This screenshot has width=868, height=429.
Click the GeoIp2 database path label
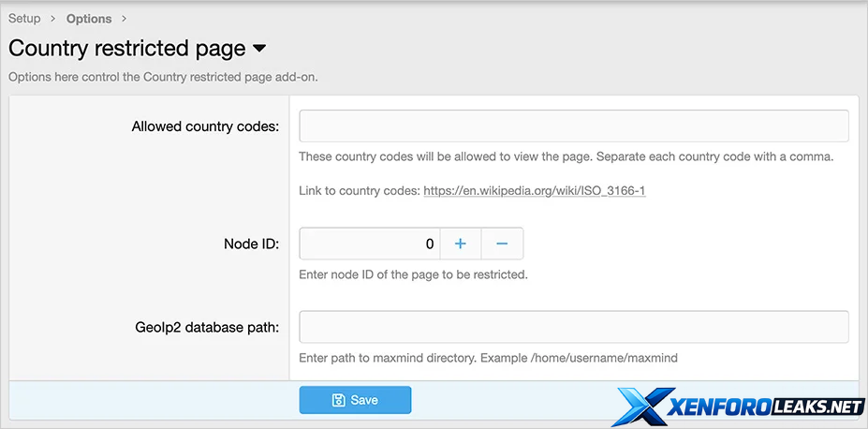[207, 327]
